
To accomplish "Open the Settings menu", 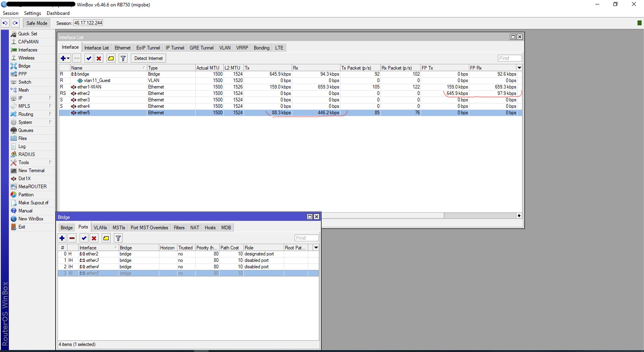I will pyautogui.click(x=33, y=13).
